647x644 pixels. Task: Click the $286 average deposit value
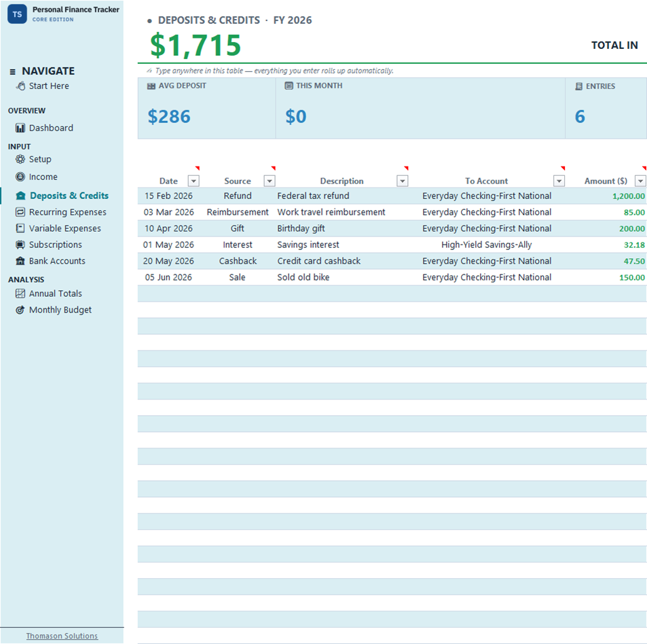tap(169, 116)
